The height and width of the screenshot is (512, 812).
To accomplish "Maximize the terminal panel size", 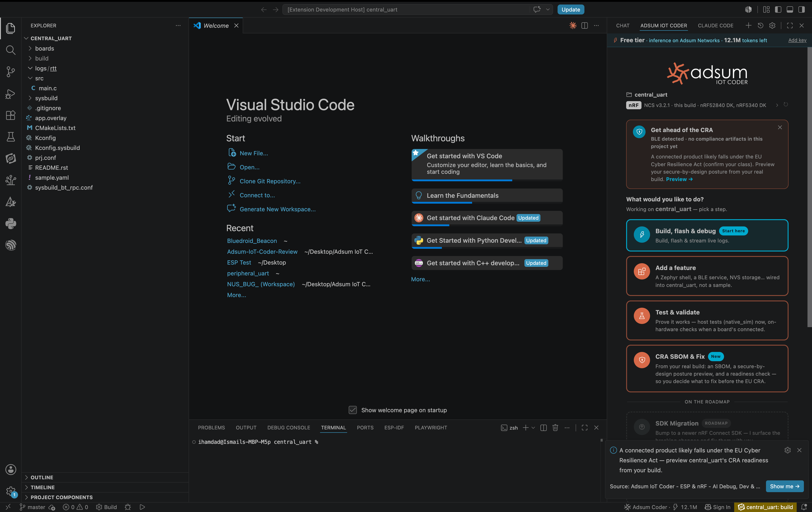I will coord(584,428).
